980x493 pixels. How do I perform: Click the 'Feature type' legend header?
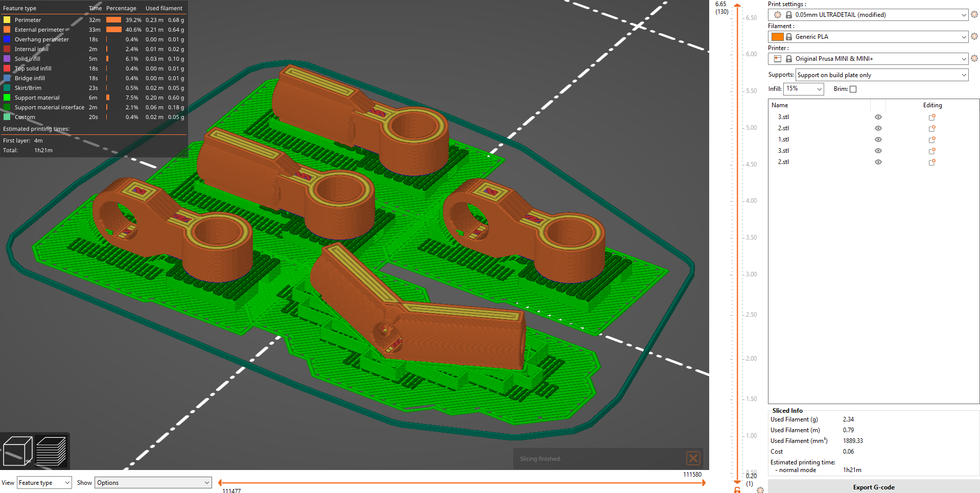19,8
